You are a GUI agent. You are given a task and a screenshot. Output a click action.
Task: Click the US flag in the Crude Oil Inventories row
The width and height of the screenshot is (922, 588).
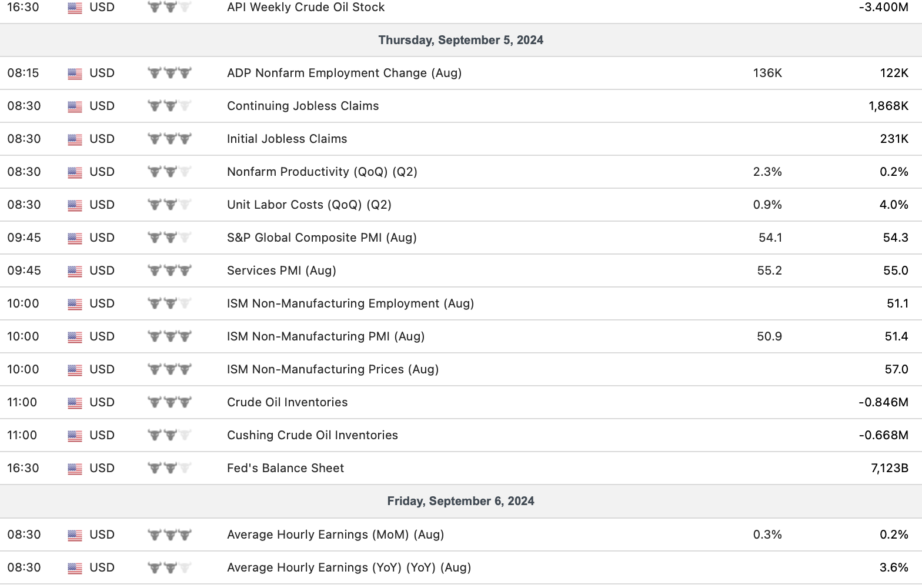tap(75, 403)
